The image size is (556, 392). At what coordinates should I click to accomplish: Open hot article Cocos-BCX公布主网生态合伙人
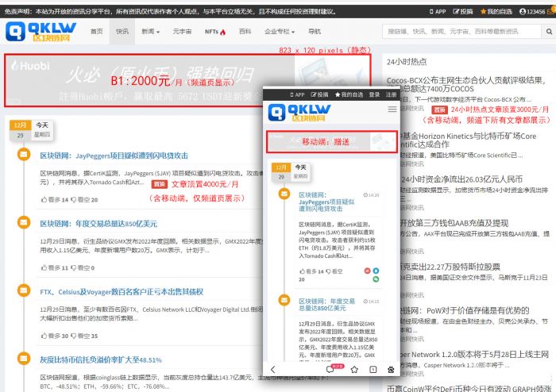[466, 84]
